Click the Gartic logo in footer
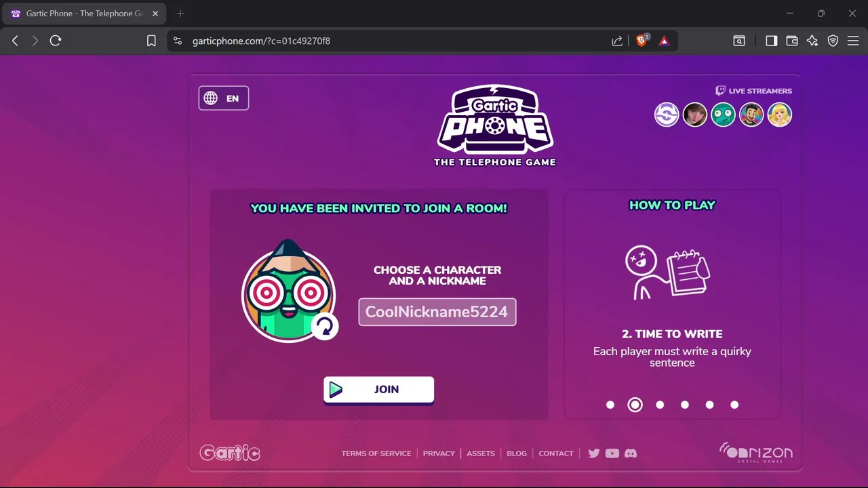The image size is (868, 488). 230,453
